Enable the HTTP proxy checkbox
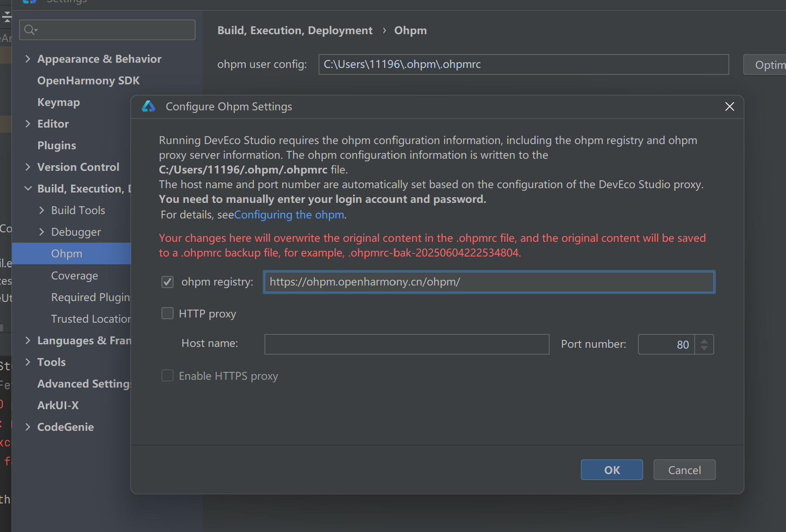The height and width of the screenshot is (532, 786). (168, 313)
